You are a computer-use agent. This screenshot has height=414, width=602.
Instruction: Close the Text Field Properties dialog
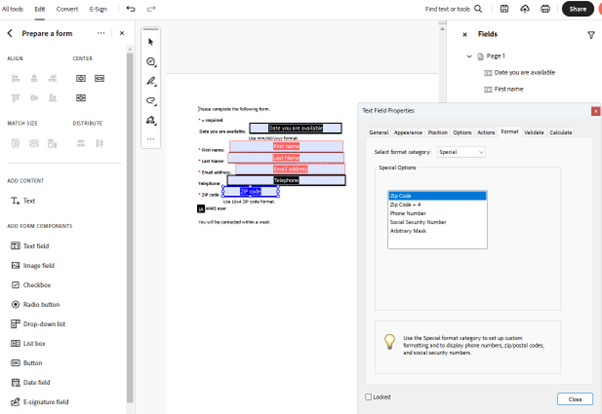tap(595, 111)
